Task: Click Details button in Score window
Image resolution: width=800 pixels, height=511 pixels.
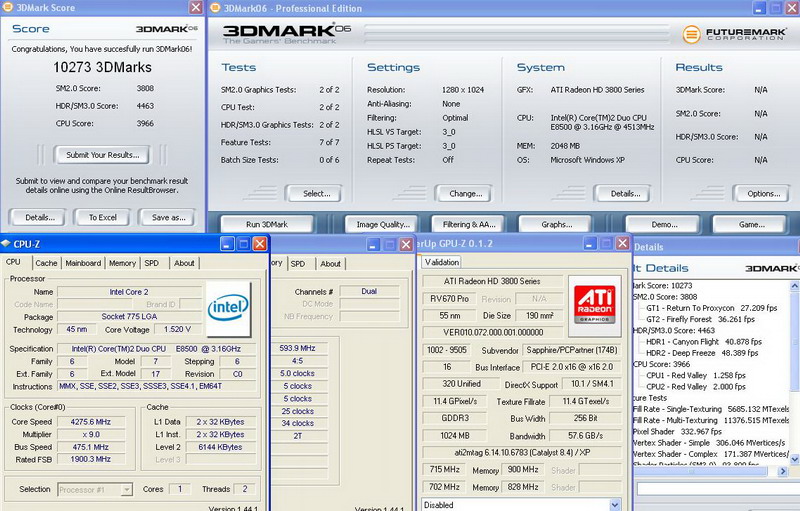Action: point(40,217)
